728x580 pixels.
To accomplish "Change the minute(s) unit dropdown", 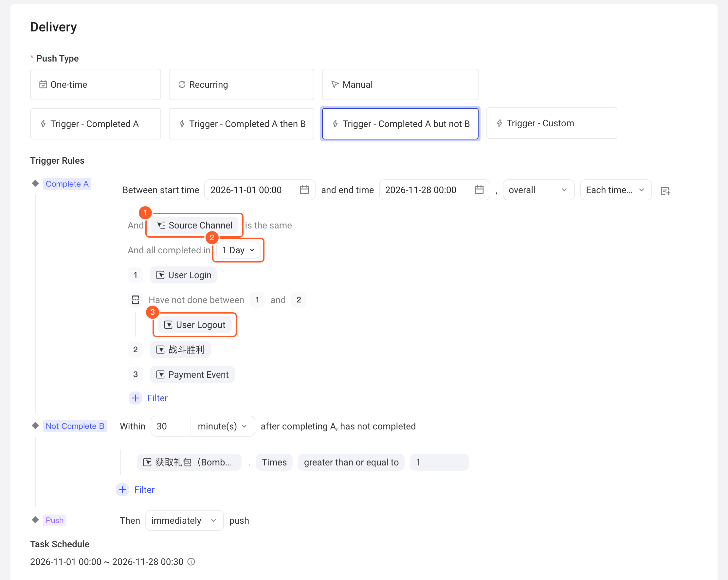I will click(223, 426).
